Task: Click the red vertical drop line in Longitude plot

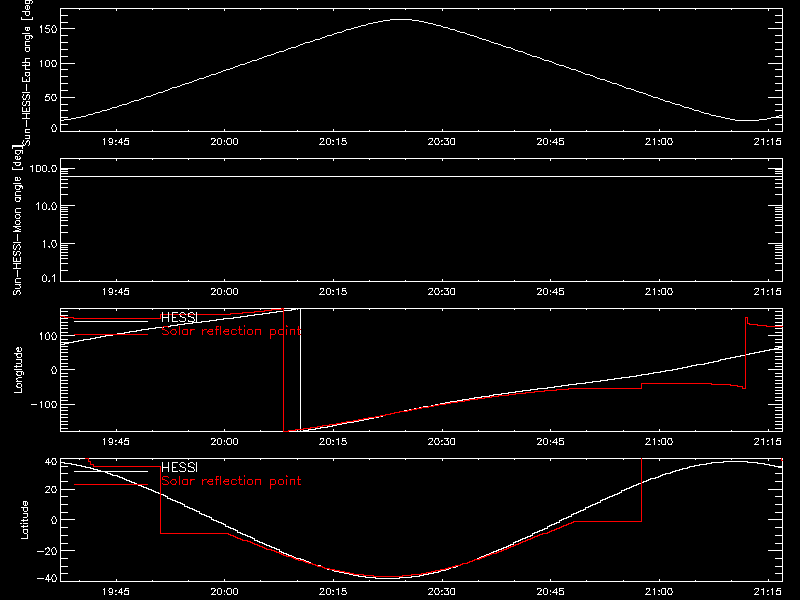Action: point(284,370)
